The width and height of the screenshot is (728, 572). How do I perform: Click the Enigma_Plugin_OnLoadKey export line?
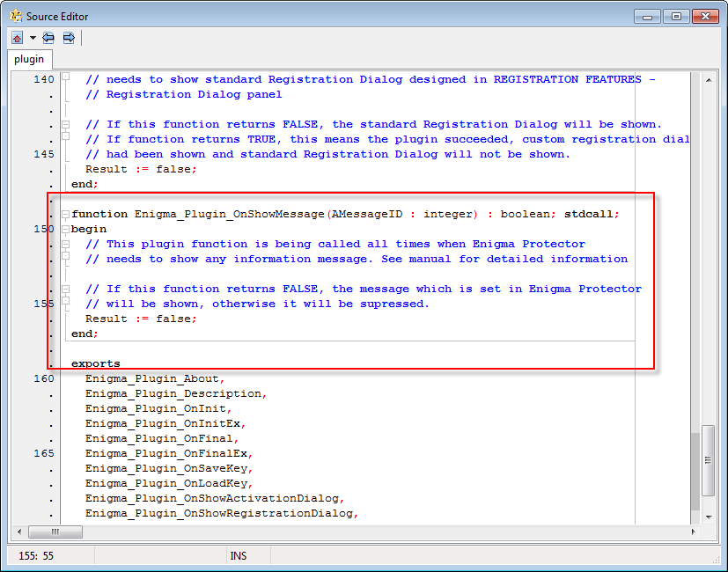[169, 483]
